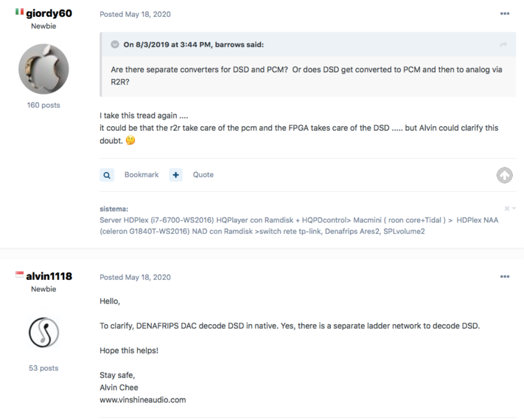Open alvin1118's profile by username
Viewport: 524px width, 420px height.
tap(49, 276)
